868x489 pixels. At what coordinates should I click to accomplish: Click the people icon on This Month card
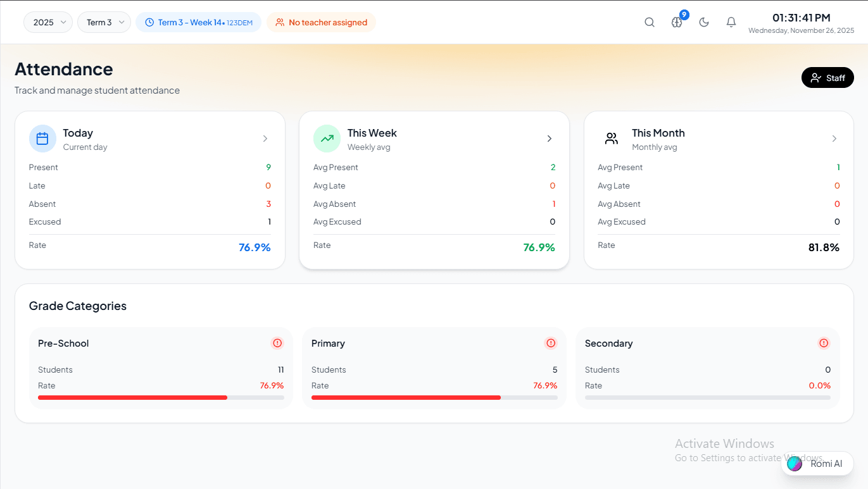pyautogui.click(x=611, y=138)
